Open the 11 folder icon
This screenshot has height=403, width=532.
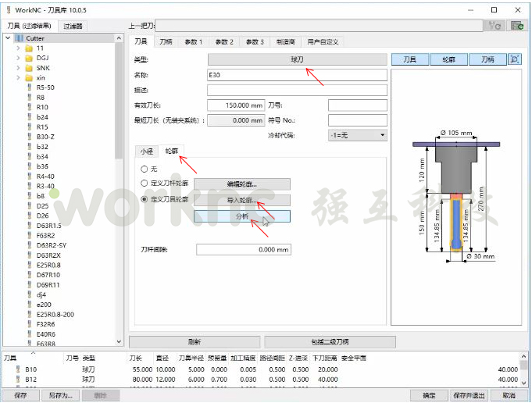point(29,48)
